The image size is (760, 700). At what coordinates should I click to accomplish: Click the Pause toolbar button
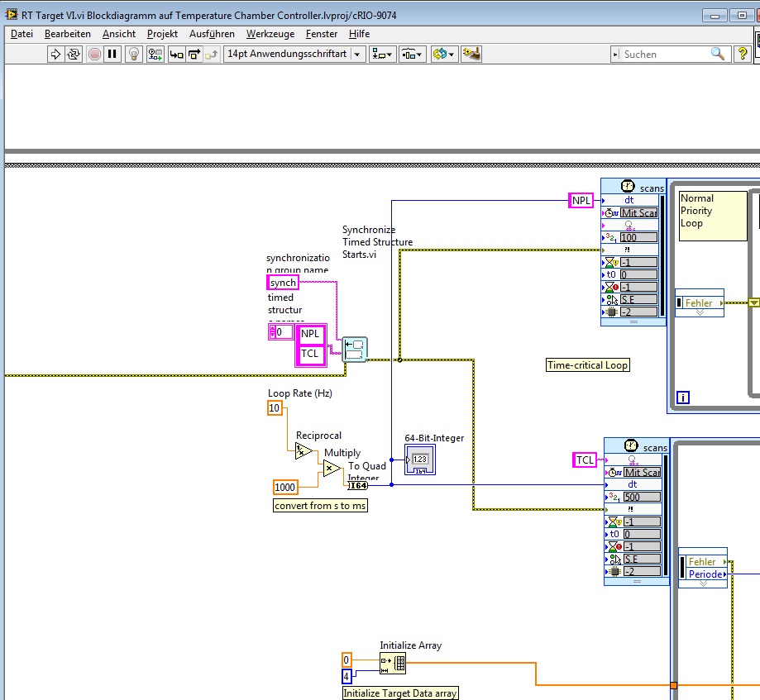(x=112, y=54)
